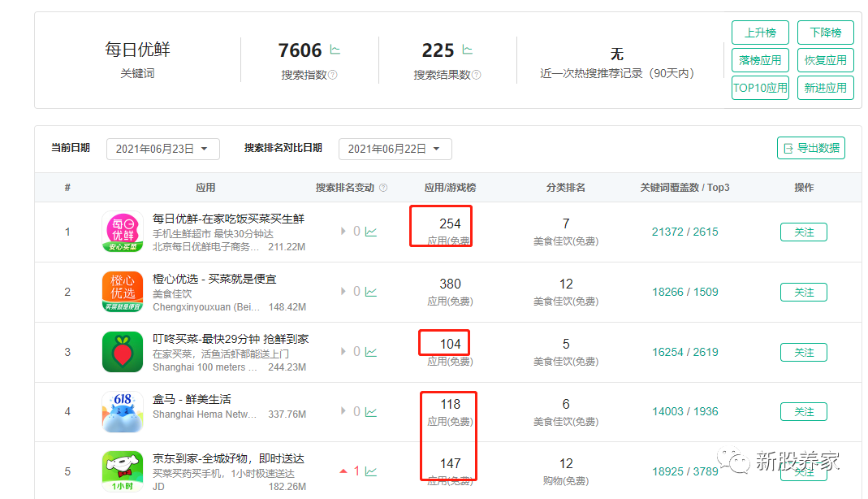
Task: Open app title 叮咚买菜-最快29分钟 抢鲜到家
Action: point(231,339)
